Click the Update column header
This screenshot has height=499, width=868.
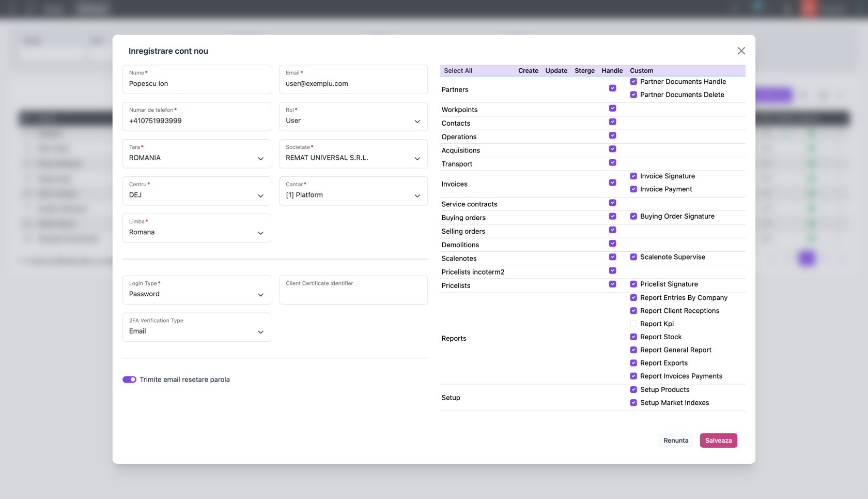click(x=556, y=71)
